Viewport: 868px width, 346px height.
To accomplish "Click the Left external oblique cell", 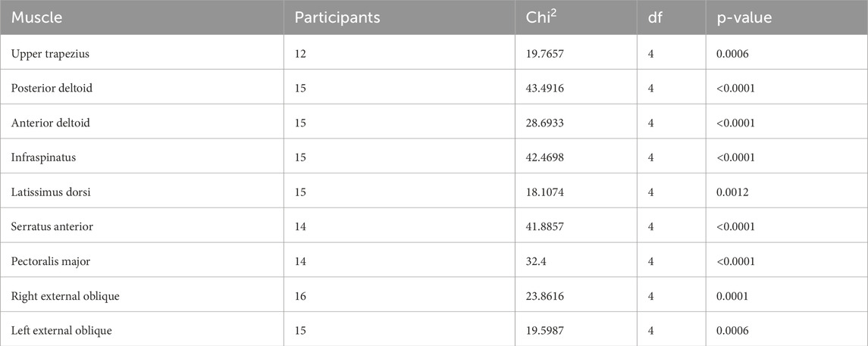I will pos(62,332).
